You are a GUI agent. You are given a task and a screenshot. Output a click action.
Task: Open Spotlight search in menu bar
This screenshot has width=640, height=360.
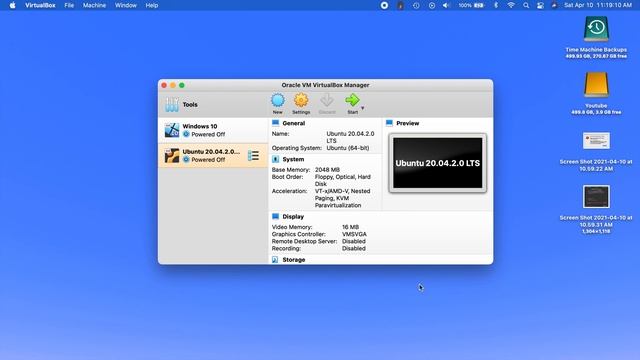click(x=526, y=5)
